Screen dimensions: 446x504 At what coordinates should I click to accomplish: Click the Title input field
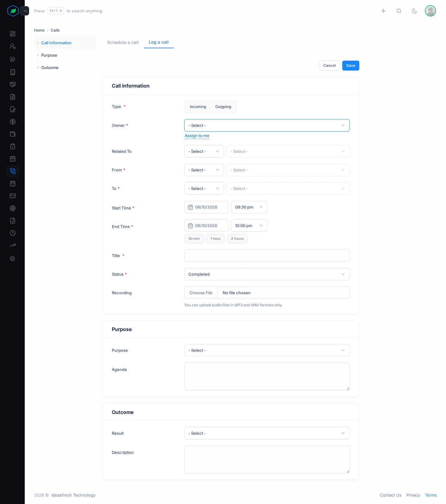coord(267,256)
